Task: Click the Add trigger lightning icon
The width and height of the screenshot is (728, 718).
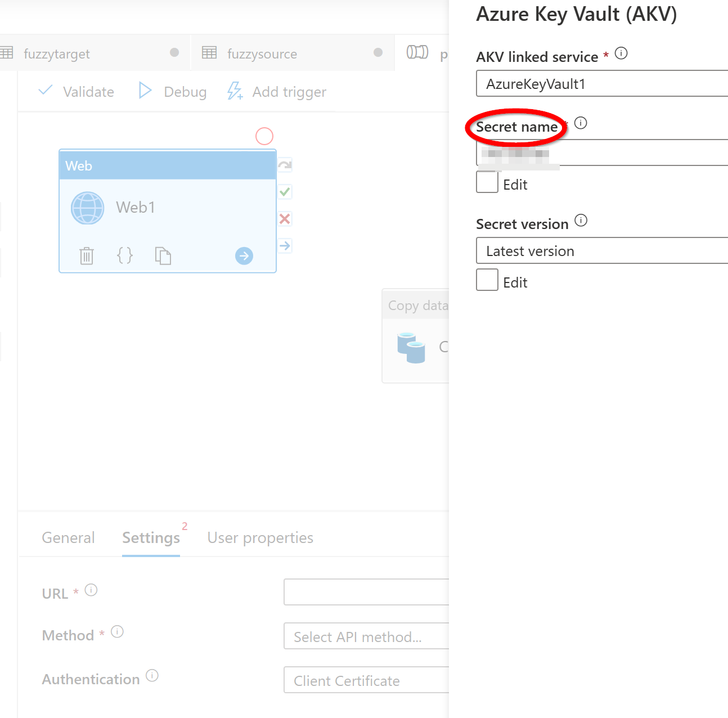Action: pyautogui.click(x=235, y=91)
